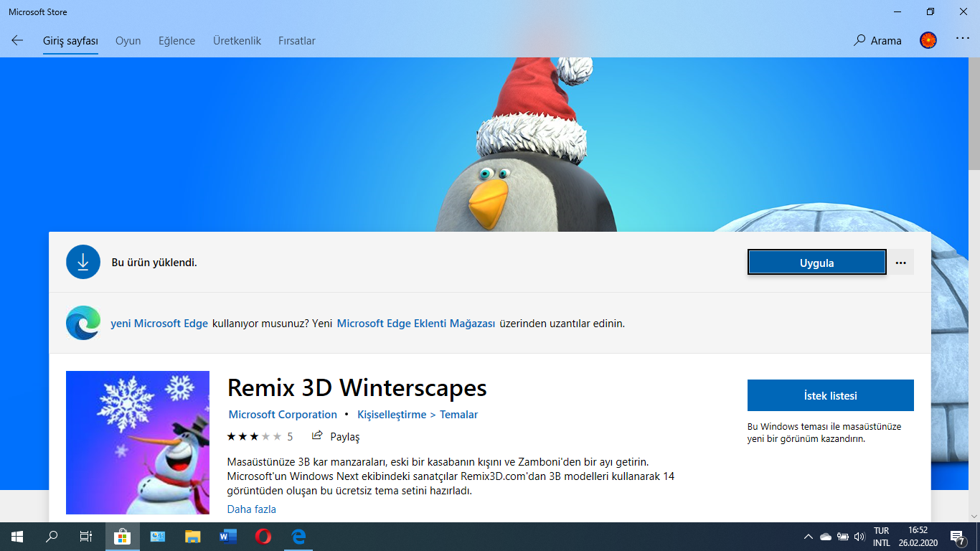980x551 pixels.
Task: Open the Fırsatlar tab
Action: tap(297, 41)
